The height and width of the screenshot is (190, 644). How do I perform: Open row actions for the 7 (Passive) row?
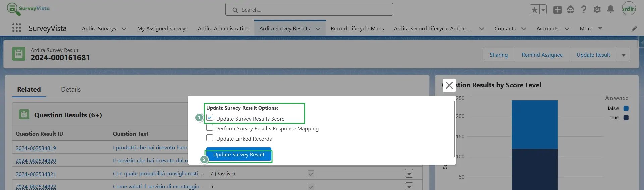pos(409,174)
